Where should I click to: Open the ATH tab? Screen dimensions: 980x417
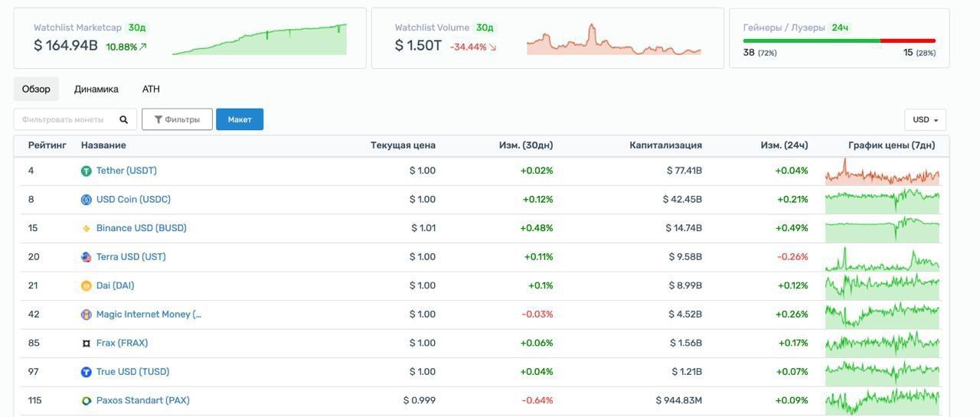[151, 89]
